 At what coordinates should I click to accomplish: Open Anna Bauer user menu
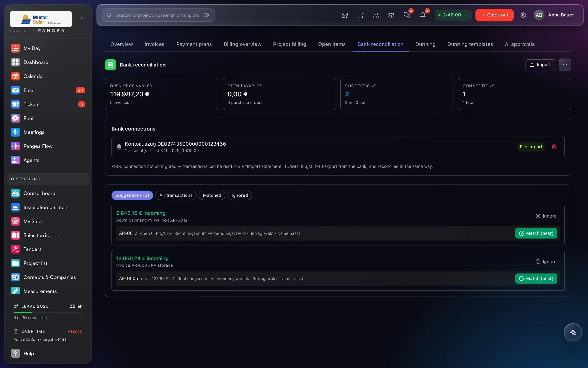pyautogui.click(x=554, y=15)
